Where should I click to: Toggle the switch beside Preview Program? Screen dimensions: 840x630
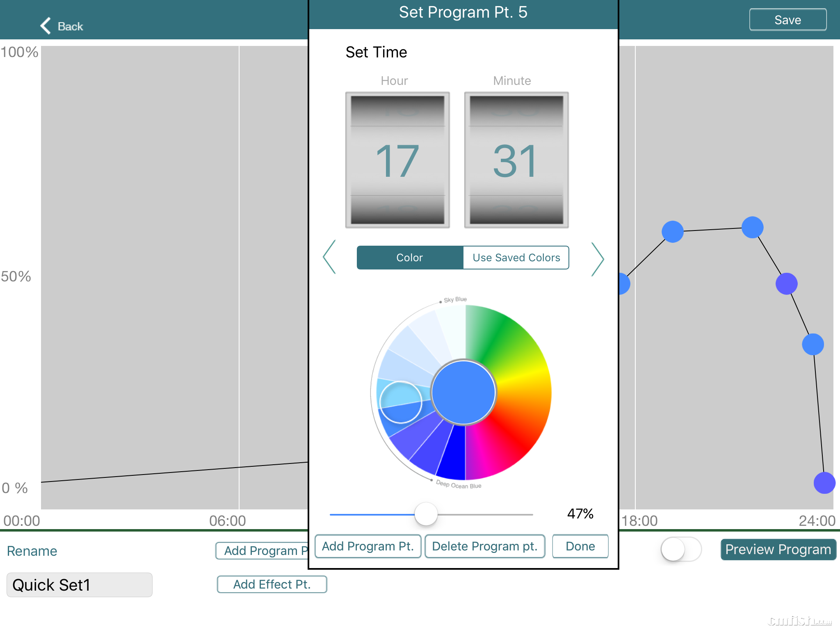680,549
